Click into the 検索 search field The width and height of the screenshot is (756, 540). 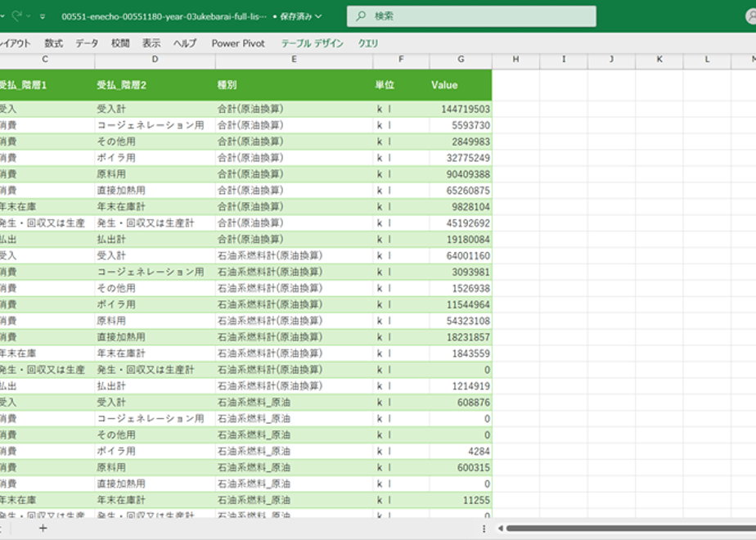pyautogui.click(x=471, y=16)
